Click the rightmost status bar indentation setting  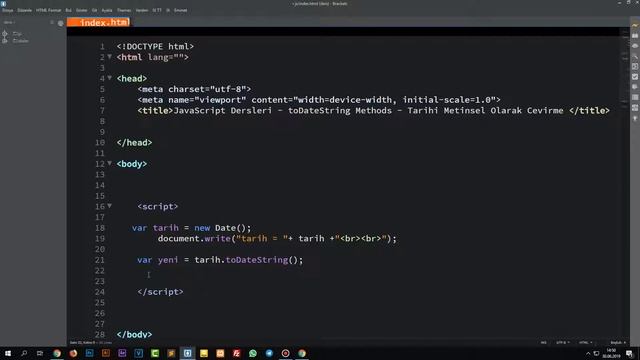click(x=618, y=342)
